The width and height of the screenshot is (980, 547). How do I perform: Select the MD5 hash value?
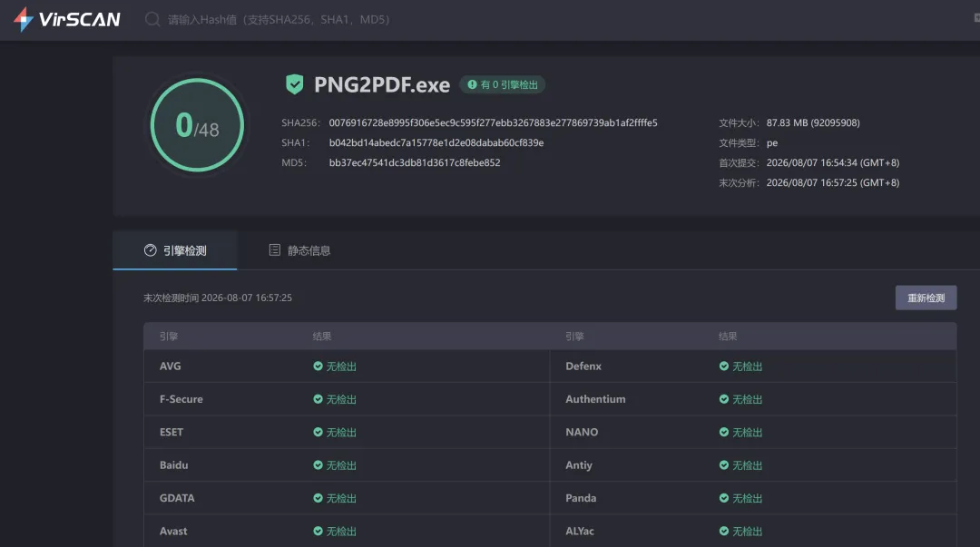(415, 162)
